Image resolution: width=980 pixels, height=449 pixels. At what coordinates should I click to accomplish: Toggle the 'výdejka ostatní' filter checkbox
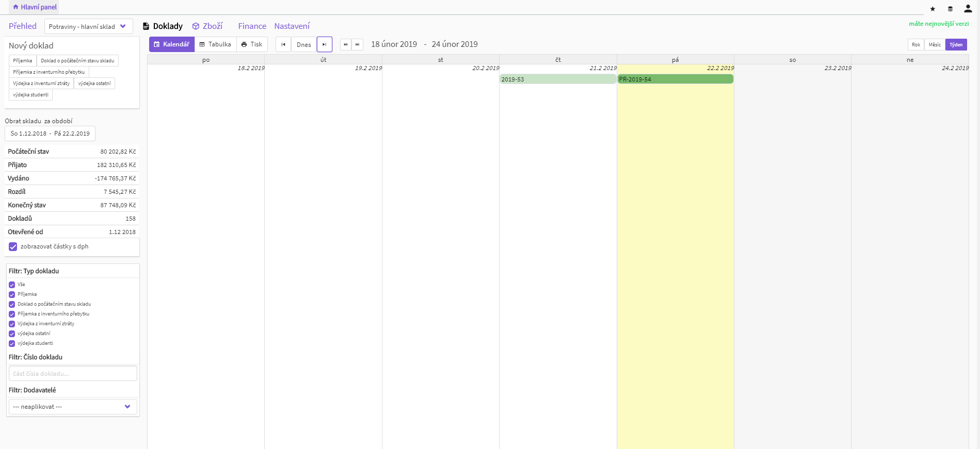[12, 334]
